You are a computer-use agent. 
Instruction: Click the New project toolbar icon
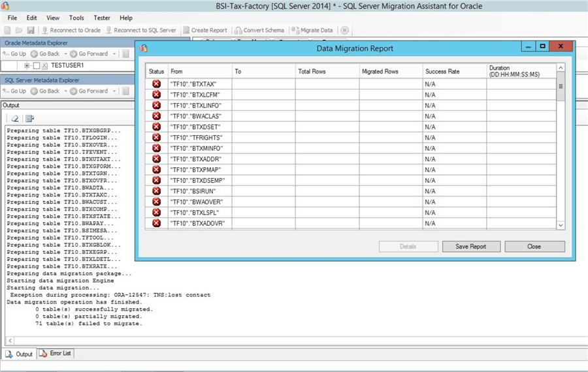(8, 30)
